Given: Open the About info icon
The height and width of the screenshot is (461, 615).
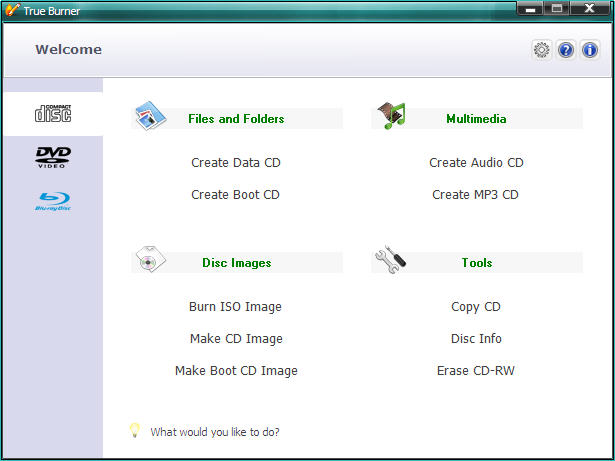Looking at the screenshot, I should 589,50.
